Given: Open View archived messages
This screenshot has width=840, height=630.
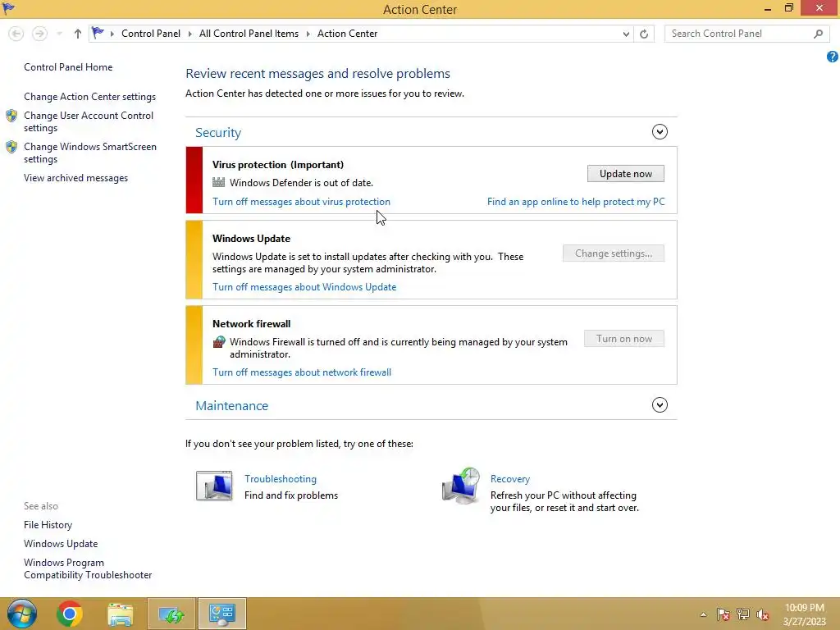Looking at the screenshot, I should [75, 178].
